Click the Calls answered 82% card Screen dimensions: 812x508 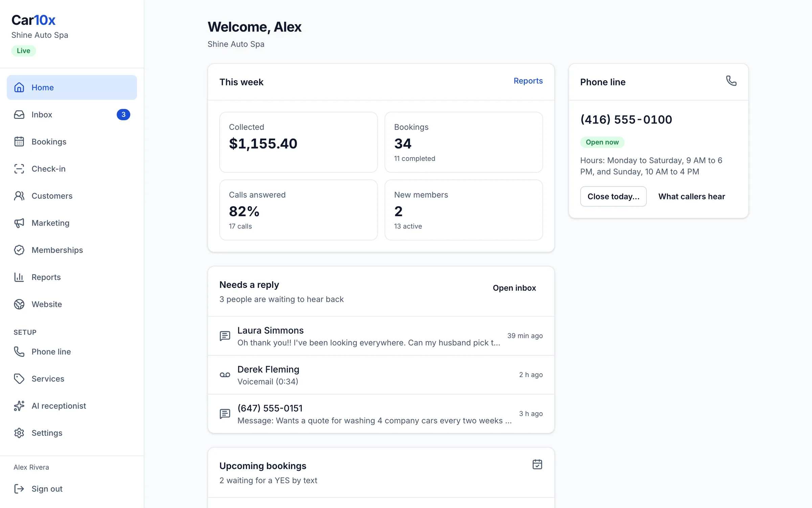[298, 210]
